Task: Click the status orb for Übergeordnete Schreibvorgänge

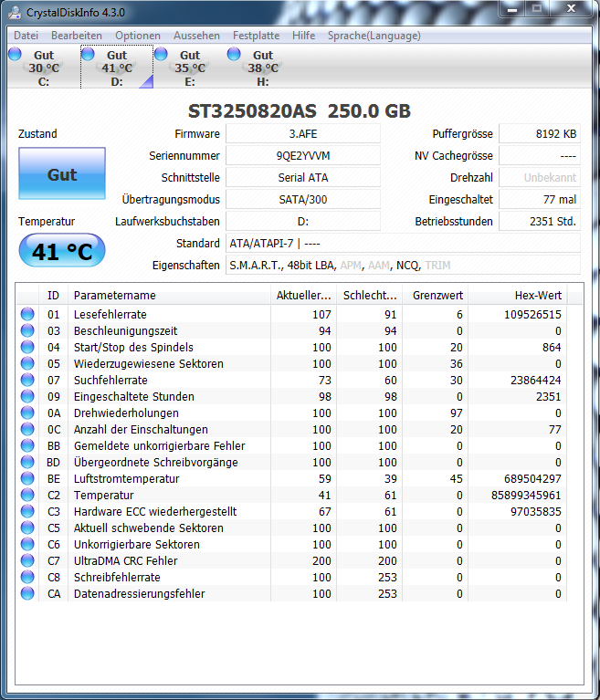Action: pyautogui.click(x=27, y=462)
